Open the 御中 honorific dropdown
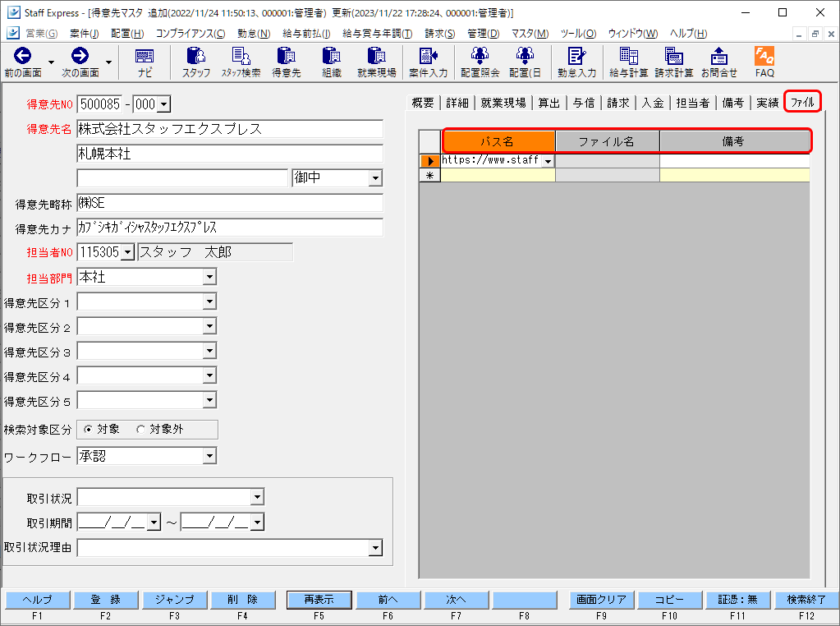 pos(375,178)
